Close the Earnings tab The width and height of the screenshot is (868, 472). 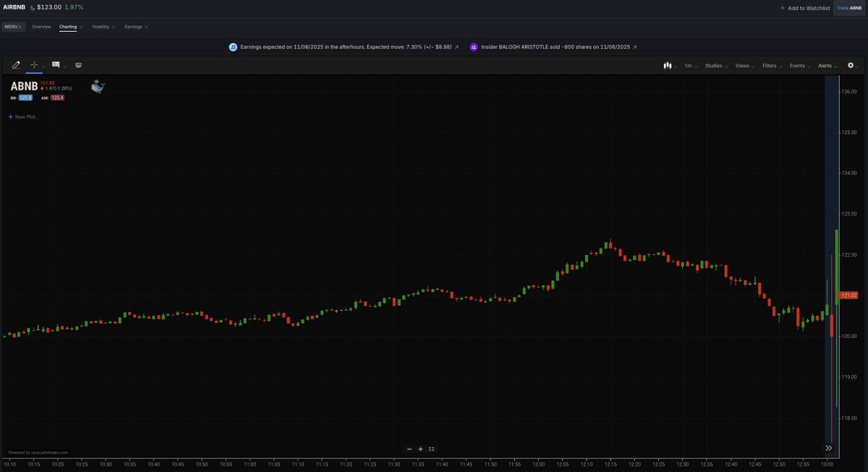click(146, 27)
